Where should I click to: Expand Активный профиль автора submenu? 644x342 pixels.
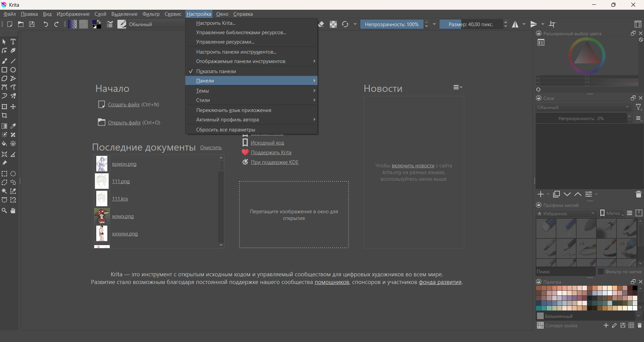251,120
